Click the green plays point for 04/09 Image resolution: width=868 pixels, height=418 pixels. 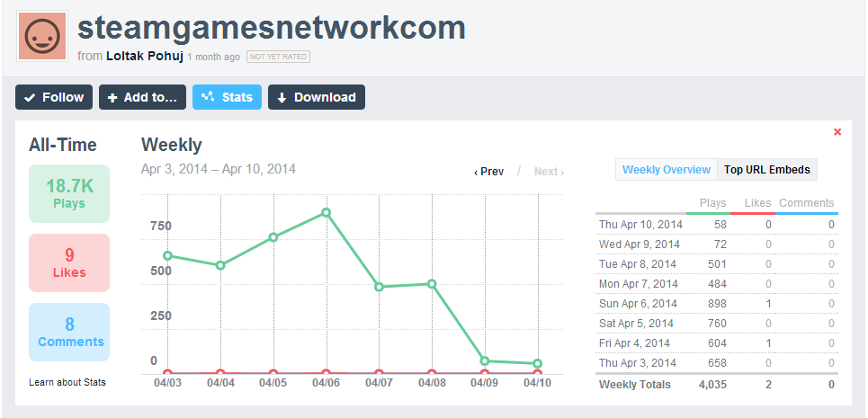485,361
